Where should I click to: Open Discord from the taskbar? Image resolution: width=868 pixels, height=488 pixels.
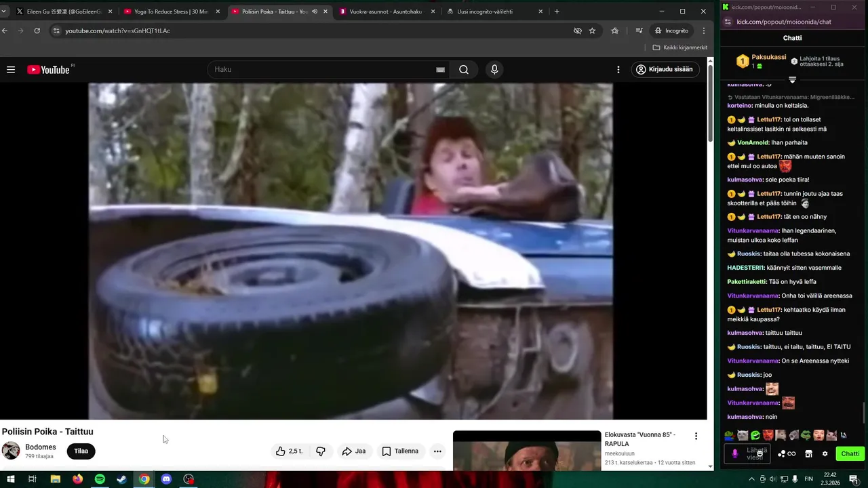(166, 479)
